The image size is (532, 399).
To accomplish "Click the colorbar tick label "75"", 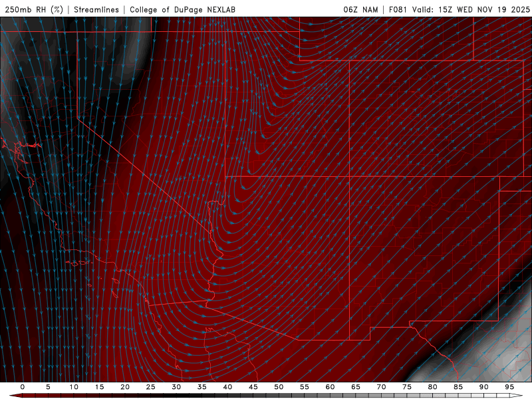I will coord(406,387).
